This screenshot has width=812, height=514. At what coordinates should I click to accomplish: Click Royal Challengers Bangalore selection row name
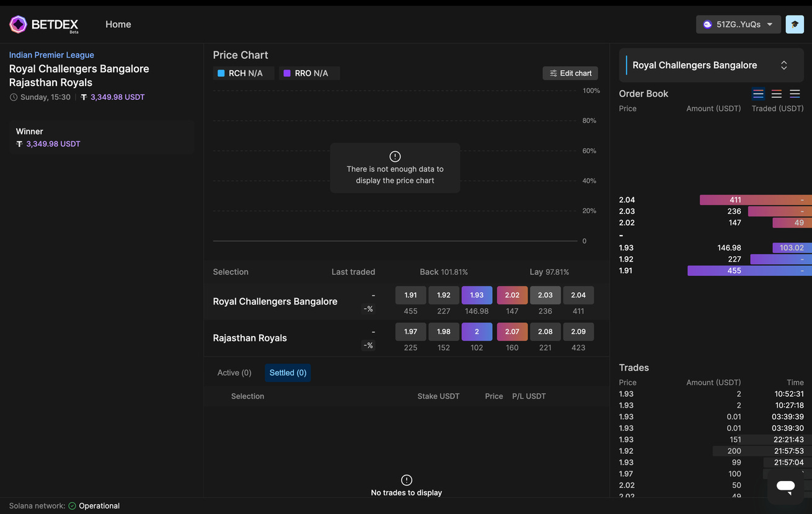275,301
